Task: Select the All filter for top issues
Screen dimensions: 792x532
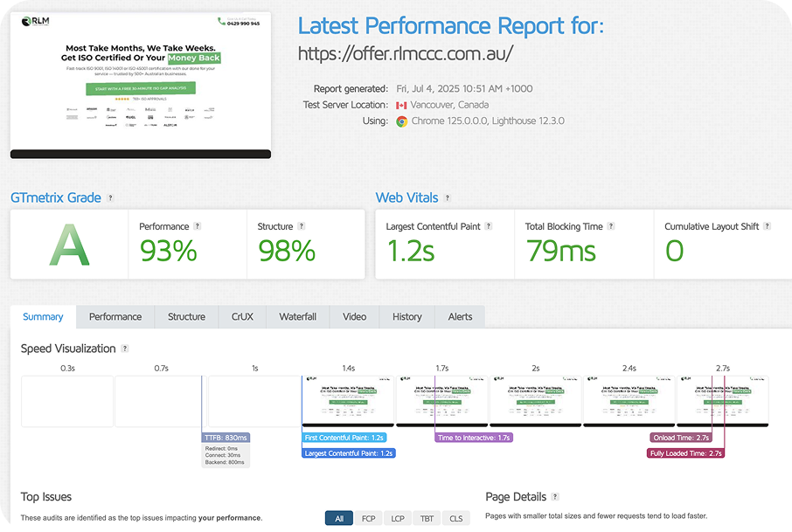Action: (339, 518)
